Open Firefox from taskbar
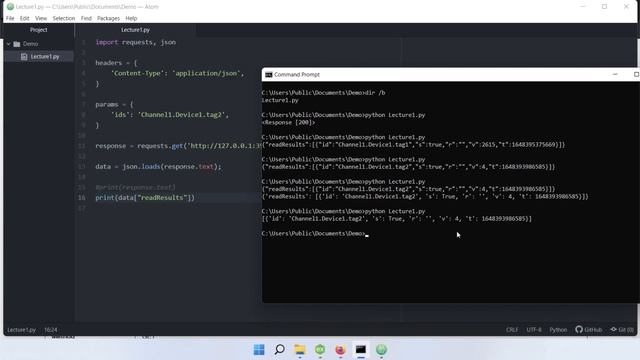This screenshot has width=640, height=360. 340,350
